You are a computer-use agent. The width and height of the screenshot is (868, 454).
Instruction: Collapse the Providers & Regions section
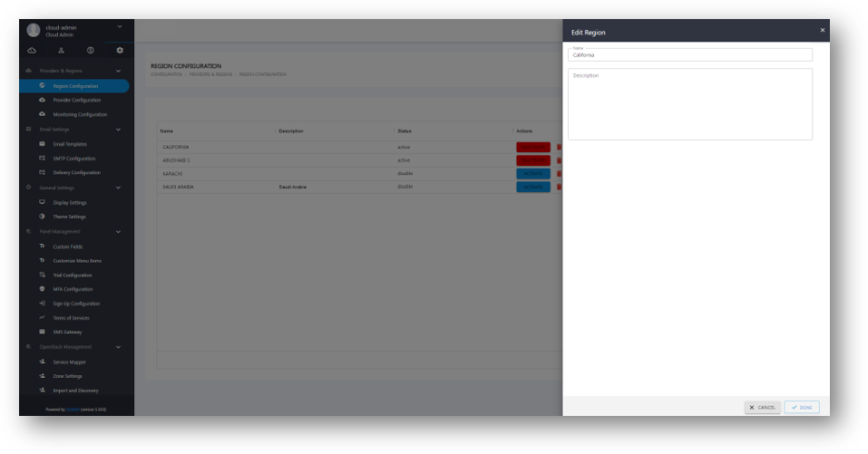tap(118, 71)
